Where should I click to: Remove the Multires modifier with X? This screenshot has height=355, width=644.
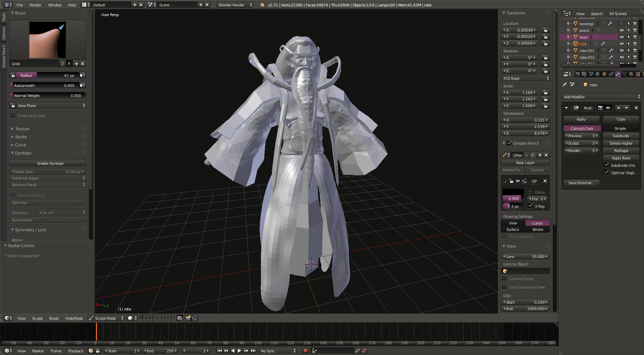(636, 108)
